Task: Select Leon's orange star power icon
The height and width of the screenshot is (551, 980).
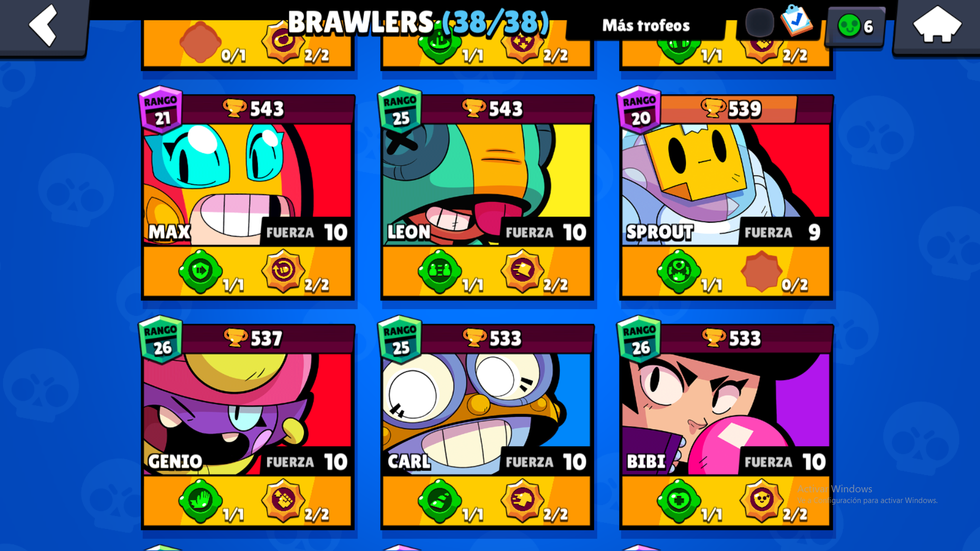Action: pos(522,270)
